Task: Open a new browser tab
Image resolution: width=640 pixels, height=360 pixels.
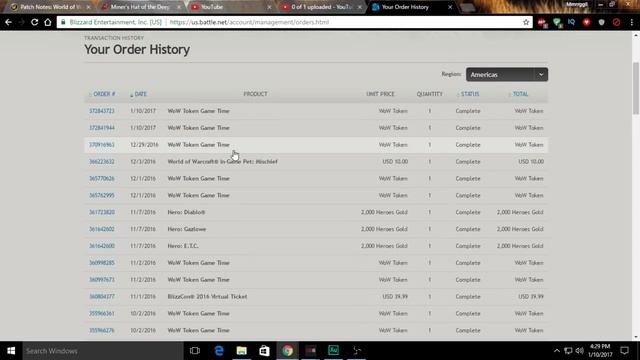Action: pos(468,7)
